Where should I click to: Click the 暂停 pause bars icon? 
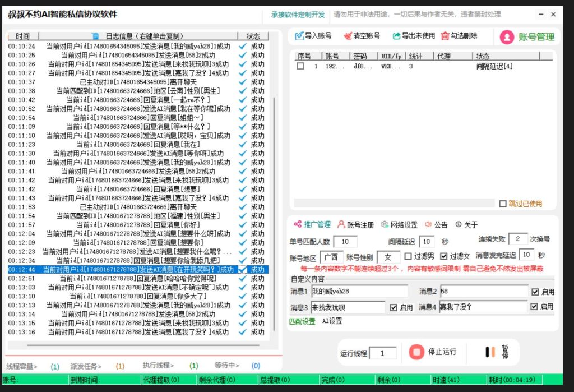point(490,352)
